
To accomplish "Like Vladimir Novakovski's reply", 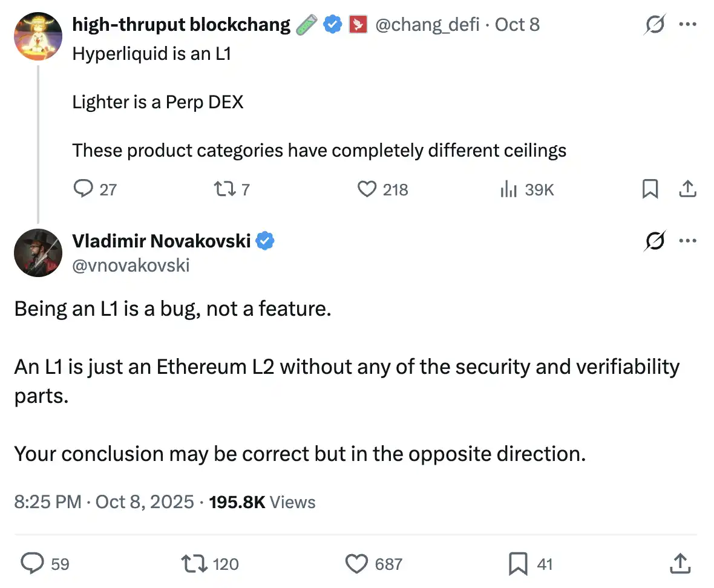I will coord(356,563).
